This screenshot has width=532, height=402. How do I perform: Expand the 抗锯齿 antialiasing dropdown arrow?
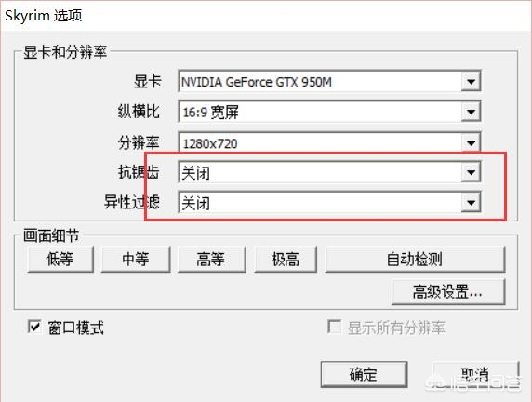click(x=471, y=172)
